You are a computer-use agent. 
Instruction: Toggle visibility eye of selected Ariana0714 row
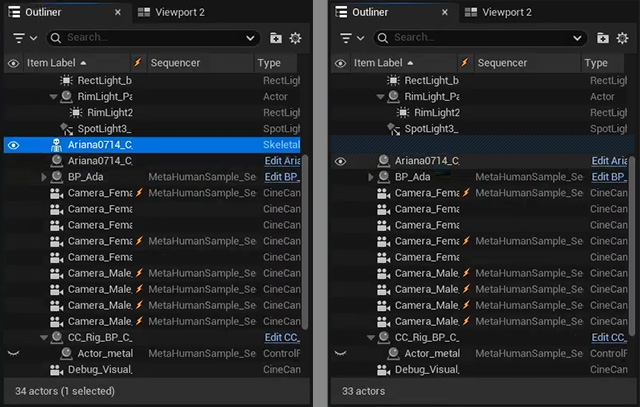click(13, 145)
